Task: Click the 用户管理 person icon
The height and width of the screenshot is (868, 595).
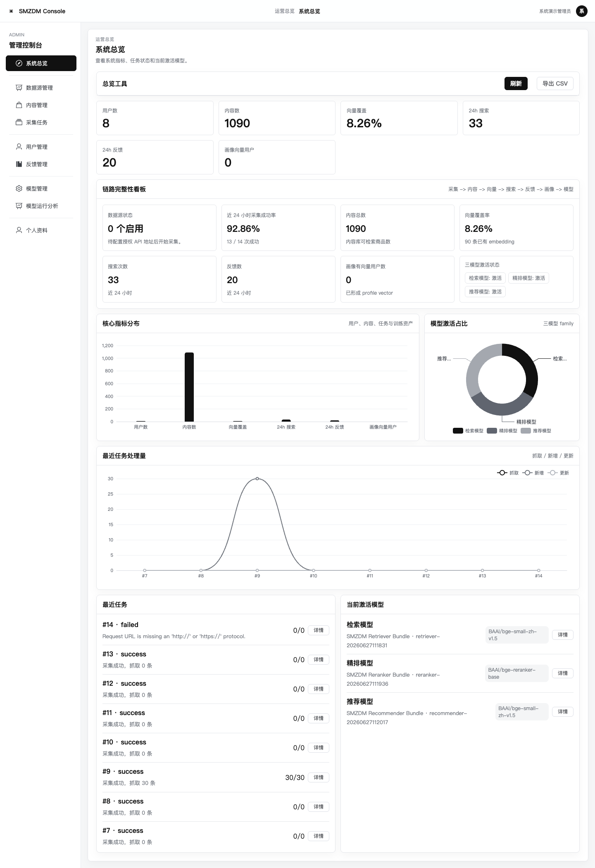Action: tap(19, 147)
